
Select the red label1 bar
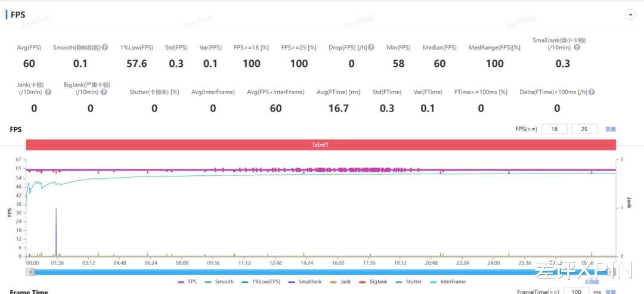321,145
